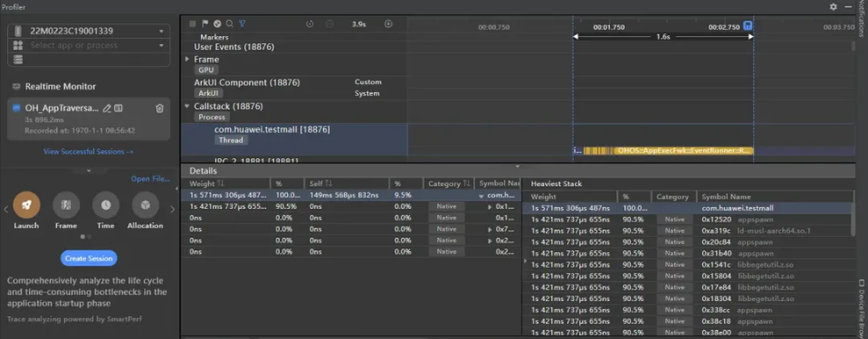The width and height of the screenshot is (868, 339).
Task: Open the Device File side panel tab
Action: 862,308
